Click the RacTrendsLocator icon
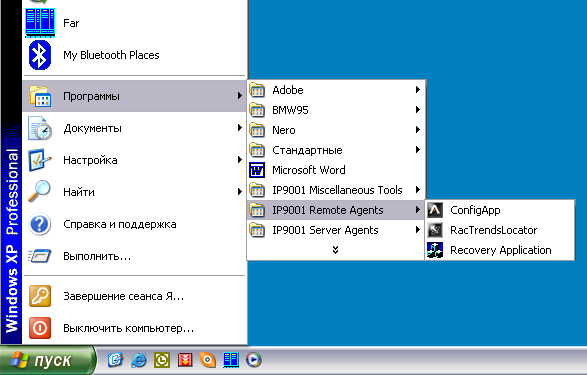587x375 pixels. pos(435,230)
